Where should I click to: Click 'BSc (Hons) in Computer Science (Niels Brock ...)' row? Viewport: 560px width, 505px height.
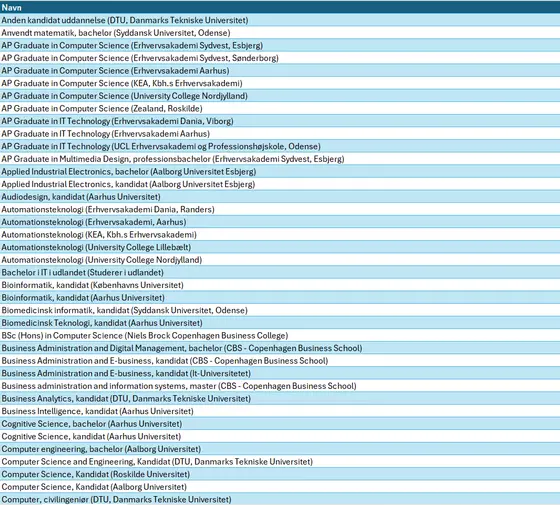tap(280, 335)
